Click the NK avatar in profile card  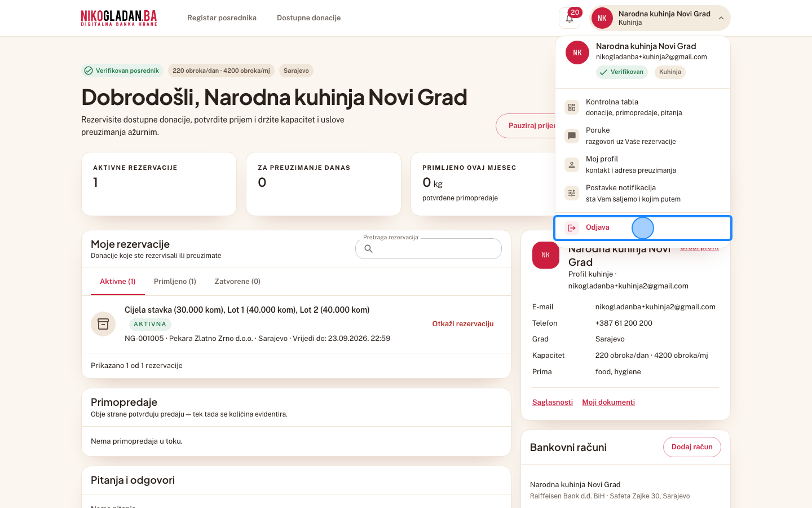pyautogui.click(x=546, y=255)
